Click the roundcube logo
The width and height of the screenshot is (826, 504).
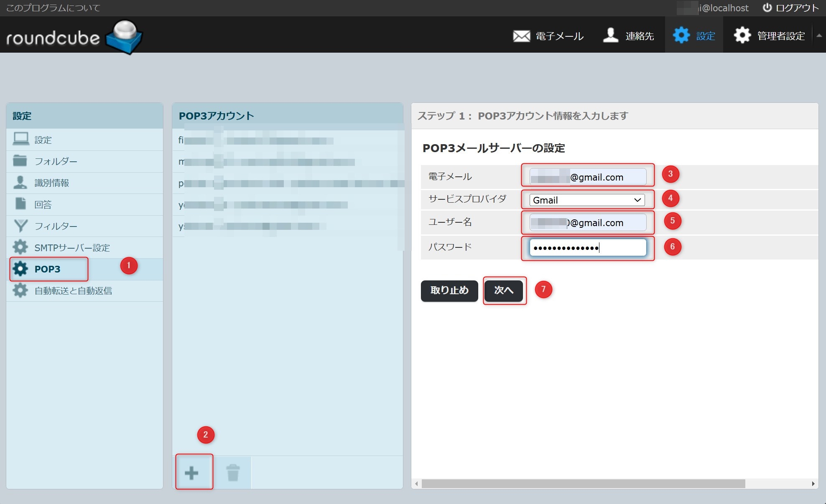[74, 37]
